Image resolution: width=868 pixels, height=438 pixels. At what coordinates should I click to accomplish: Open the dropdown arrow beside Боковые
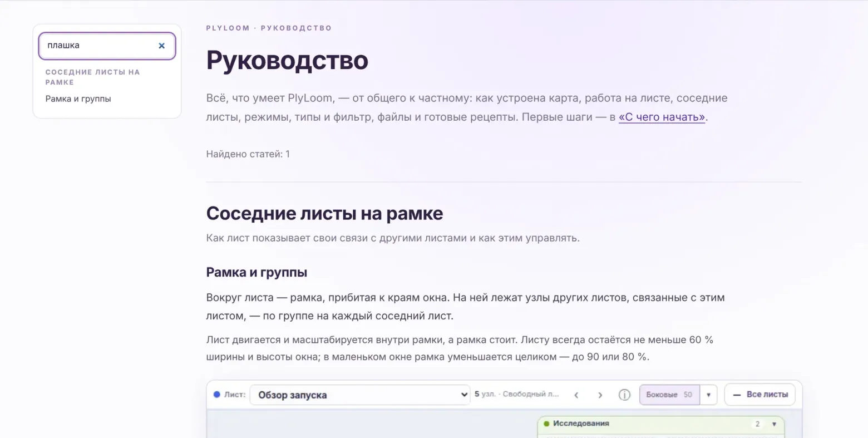coord(708,395)
